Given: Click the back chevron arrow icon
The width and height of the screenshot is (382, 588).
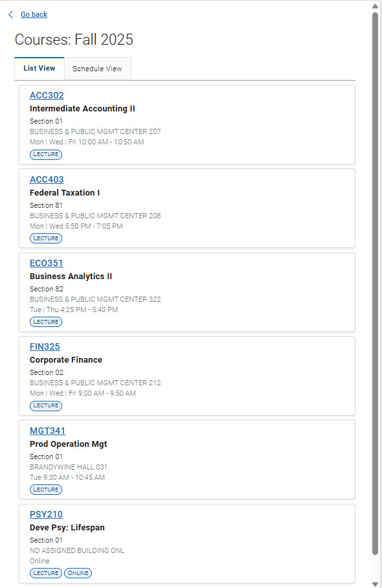Looking at the screenshot, I should click(x=10, y=14).
